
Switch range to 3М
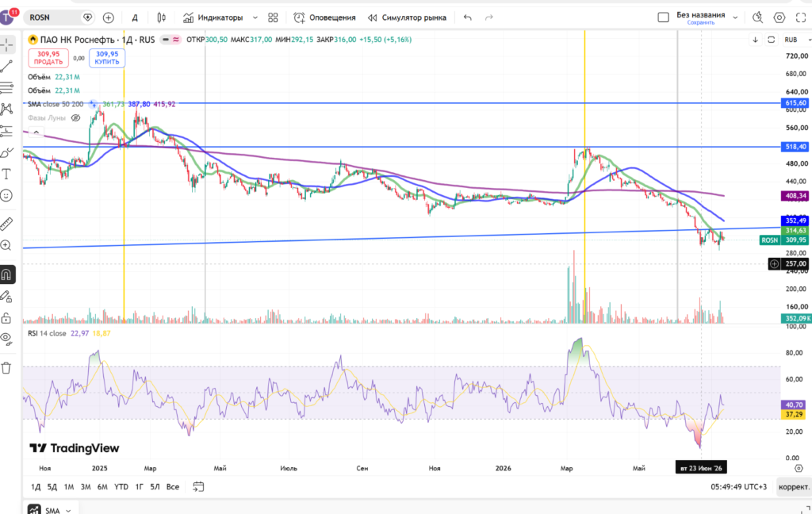click(x=86, y=486)
